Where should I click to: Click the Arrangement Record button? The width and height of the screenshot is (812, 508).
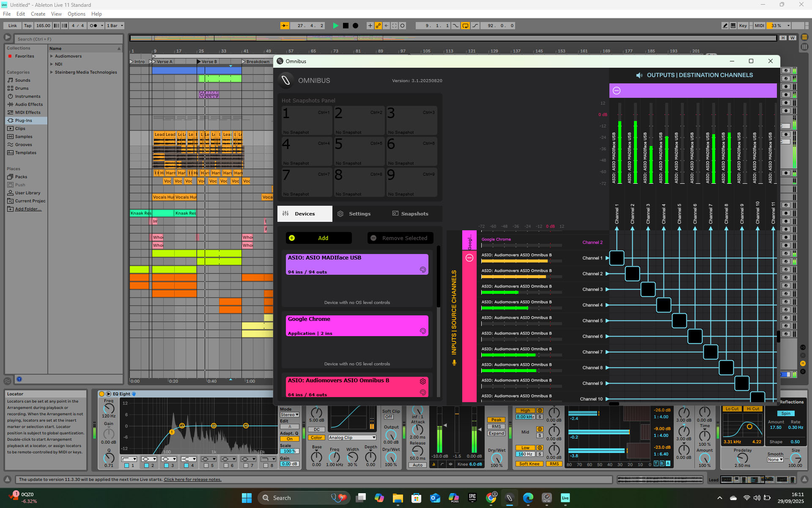click(355, 26)
